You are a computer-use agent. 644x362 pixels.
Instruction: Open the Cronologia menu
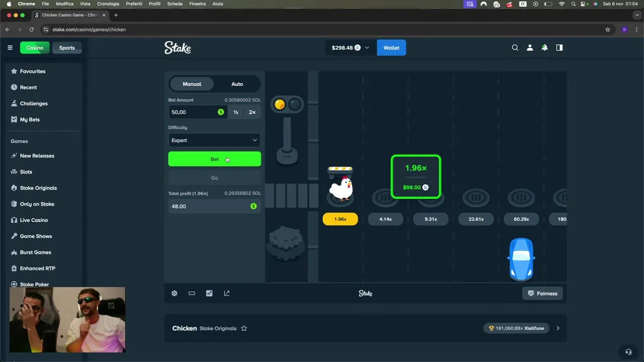[108, 4]
